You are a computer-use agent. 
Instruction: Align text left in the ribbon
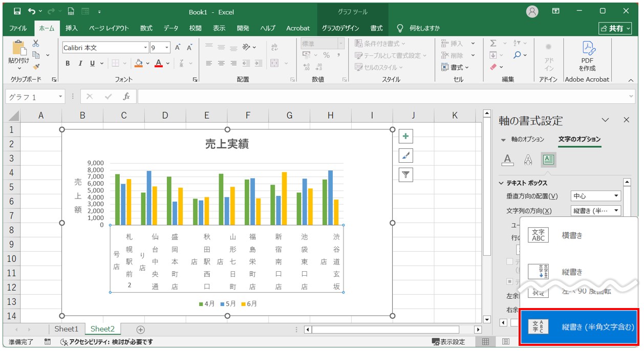click(209, 63)
